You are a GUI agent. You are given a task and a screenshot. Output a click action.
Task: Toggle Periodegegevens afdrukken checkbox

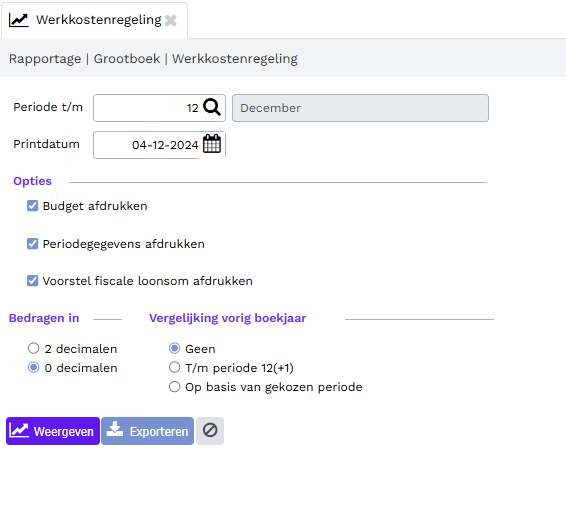(32, 244)
